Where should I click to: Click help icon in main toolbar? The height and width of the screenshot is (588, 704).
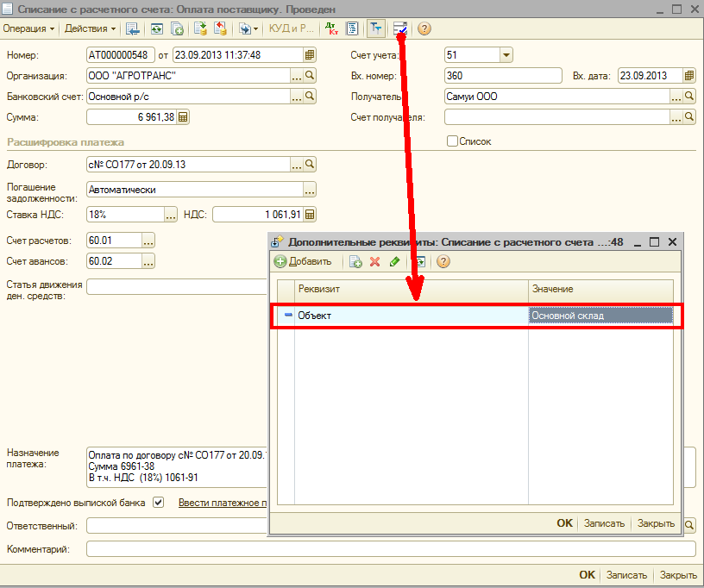coord(424,28)
